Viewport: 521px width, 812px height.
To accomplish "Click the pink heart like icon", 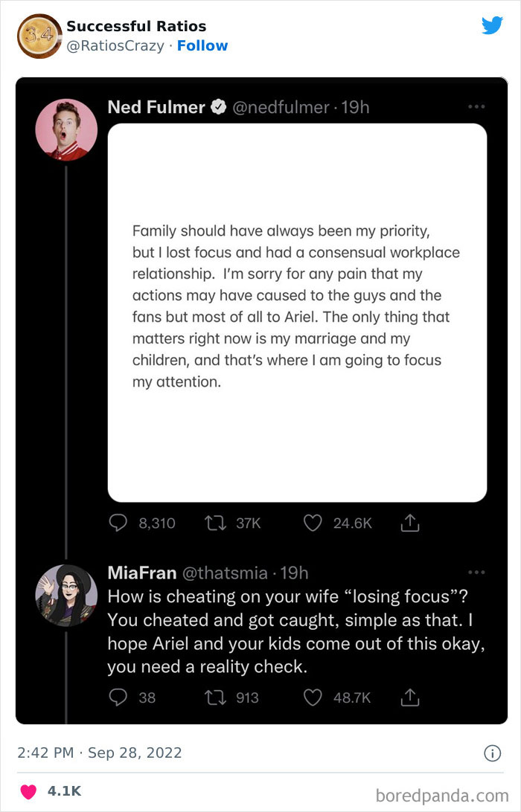I will (28, 792).
